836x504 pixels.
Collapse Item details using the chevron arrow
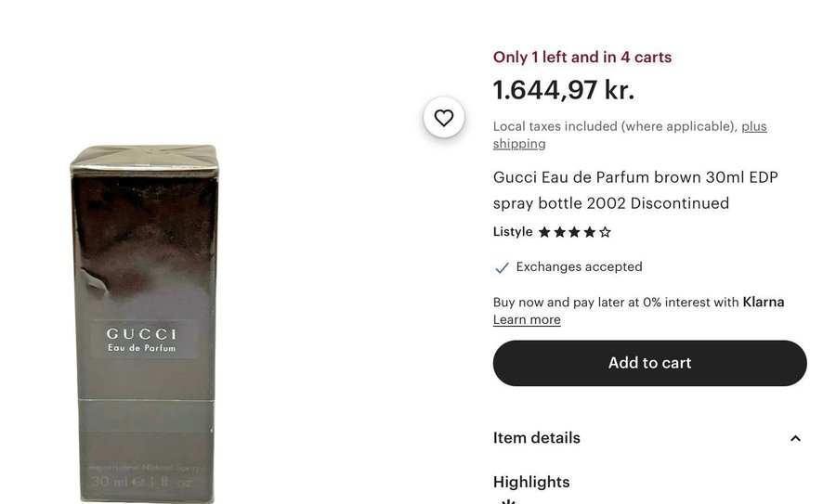795,438
